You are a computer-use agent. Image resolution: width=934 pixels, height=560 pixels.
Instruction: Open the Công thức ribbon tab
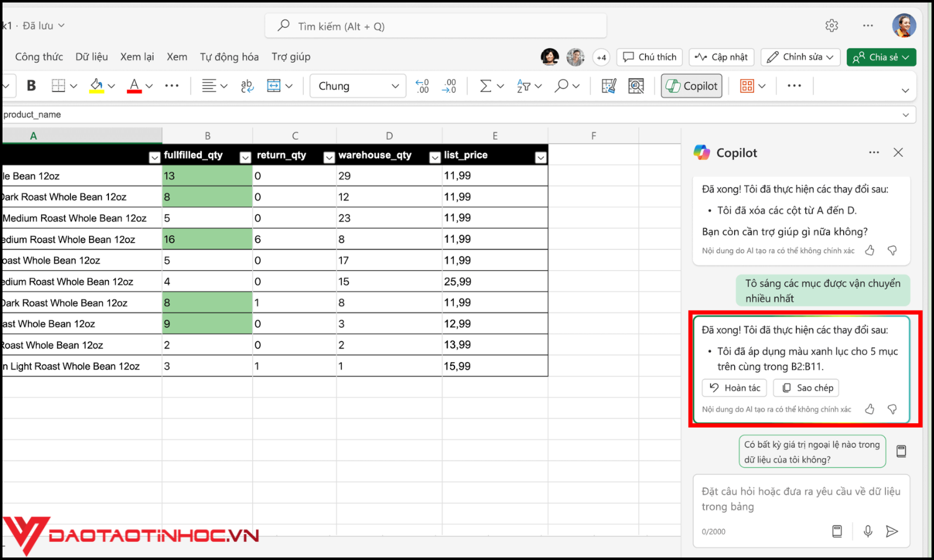[39, 57]
